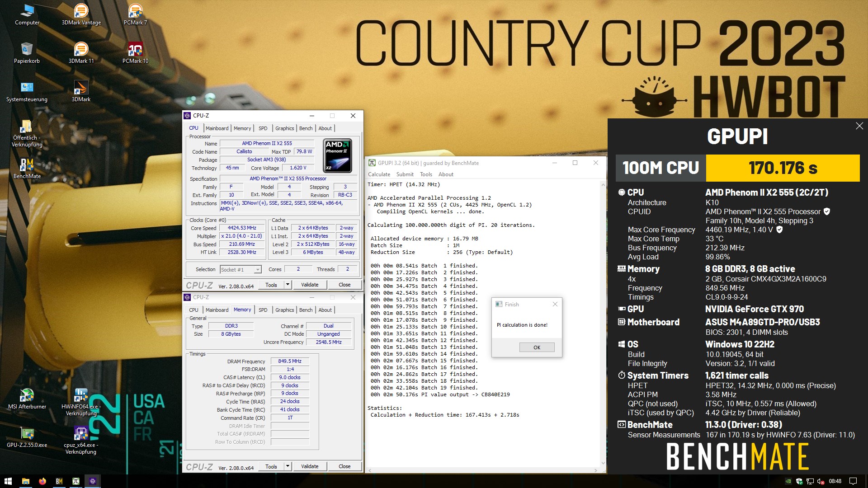Click the Callisto code name field

point(244,152)
